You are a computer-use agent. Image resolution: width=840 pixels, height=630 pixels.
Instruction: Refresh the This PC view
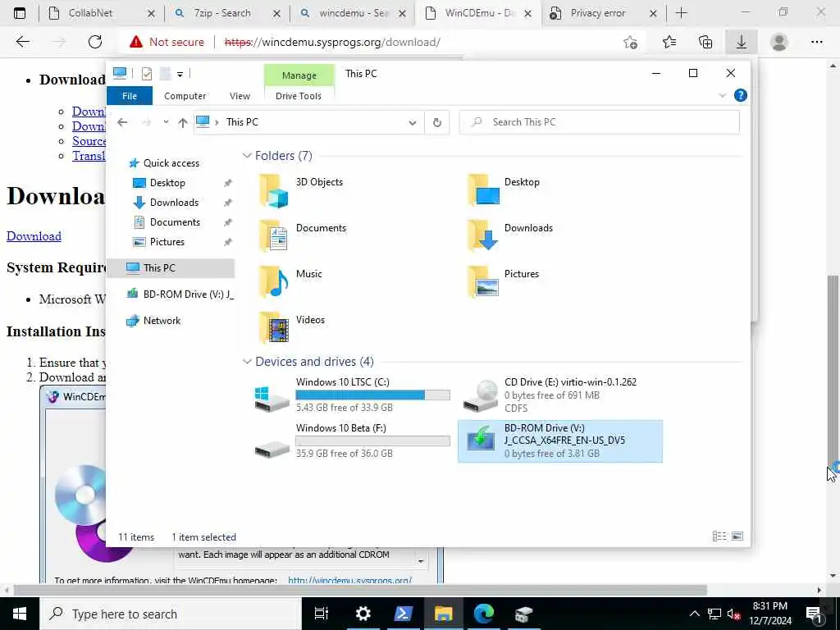(x=436, y=123)
